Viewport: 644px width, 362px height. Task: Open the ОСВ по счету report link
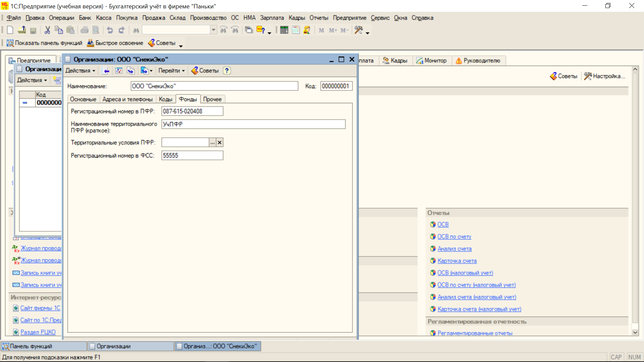[x=454, y=237]
